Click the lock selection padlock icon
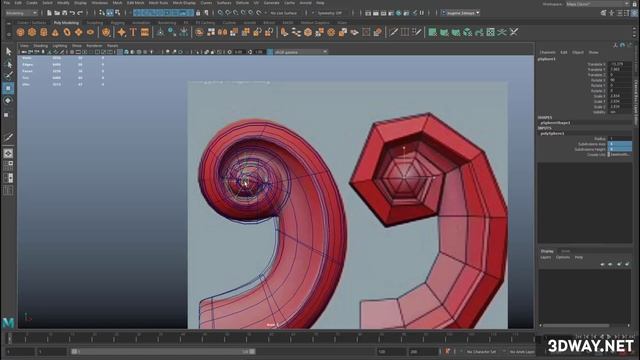 pos(198,13)
